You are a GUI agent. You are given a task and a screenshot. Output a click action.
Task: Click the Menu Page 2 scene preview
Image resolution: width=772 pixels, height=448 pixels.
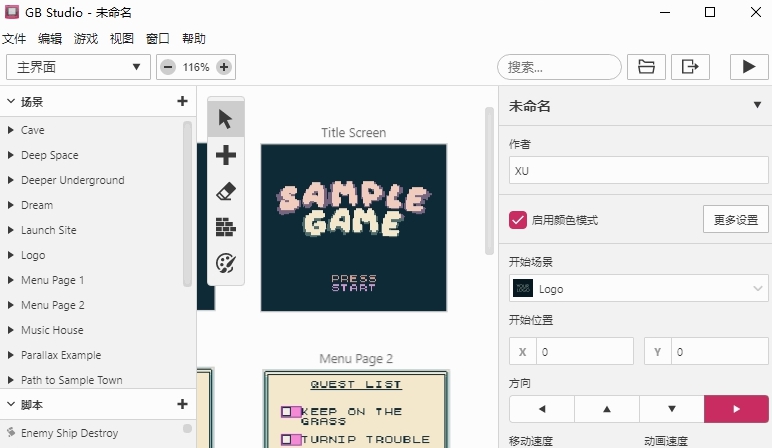356,409
